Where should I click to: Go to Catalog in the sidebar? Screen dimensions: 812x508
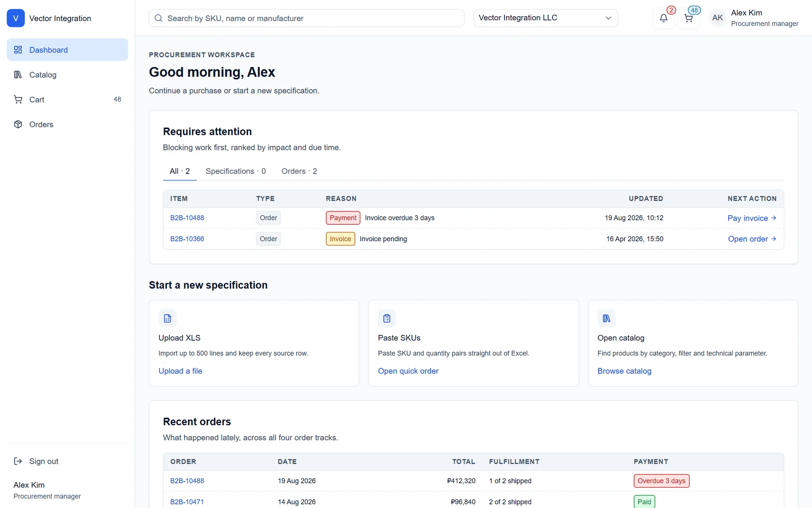tap(67, 74)
